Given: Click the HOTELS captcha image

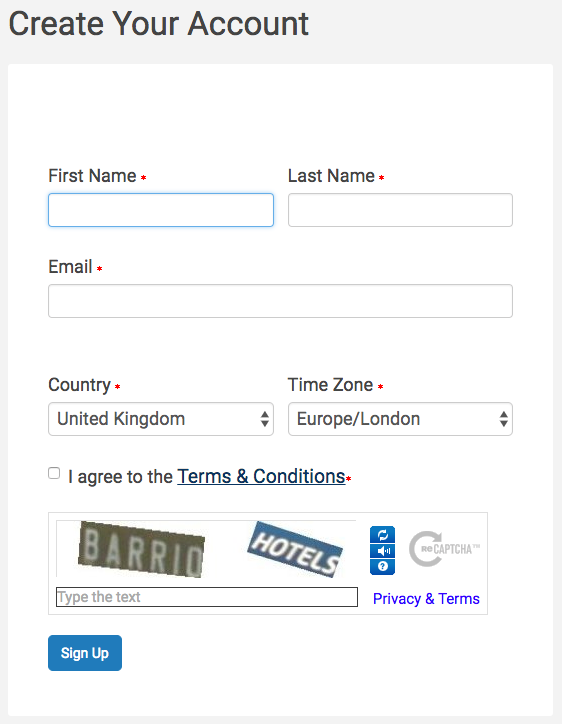Looking at the screenshot, I should point(295,549).
